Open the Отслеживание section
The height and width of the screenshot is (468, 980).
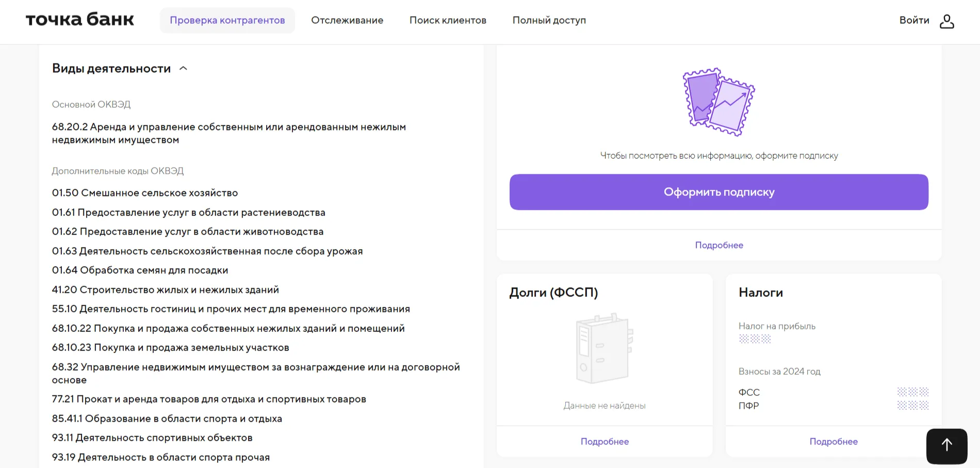tap(347, 20)
